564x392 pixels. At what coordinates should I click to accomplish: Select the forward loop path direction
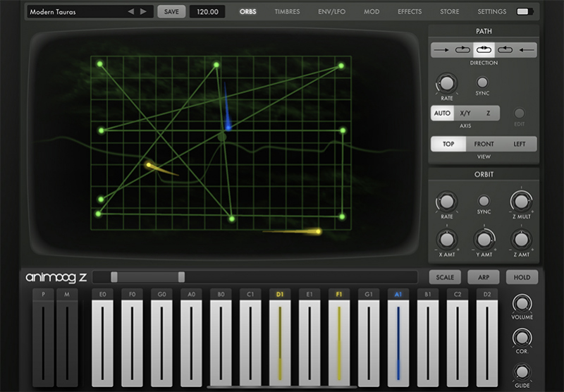pos(462,50)
